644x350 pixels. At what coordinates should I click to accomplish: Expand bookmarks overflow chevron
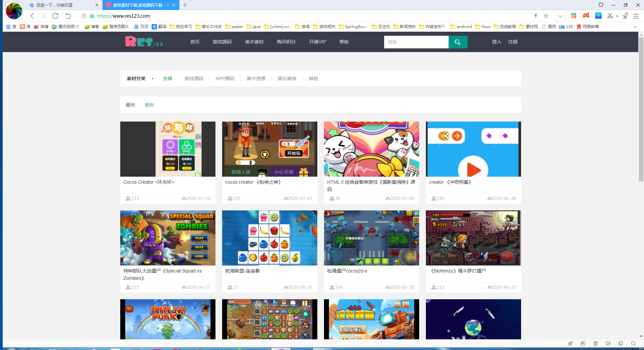pyautogui.click(x=635, y=27)
